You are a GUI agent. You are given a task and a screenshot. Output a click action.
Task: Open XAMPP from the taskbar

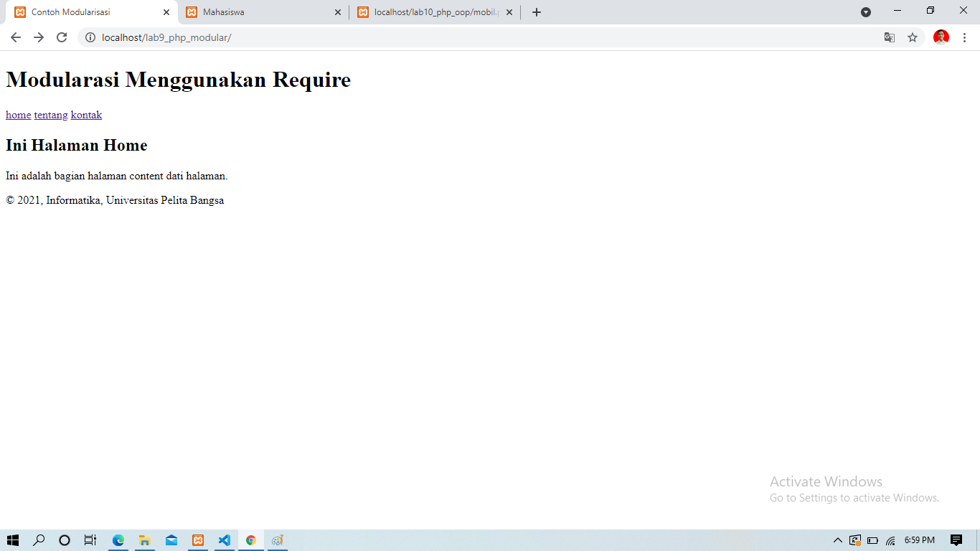click(x=198, y=540)
